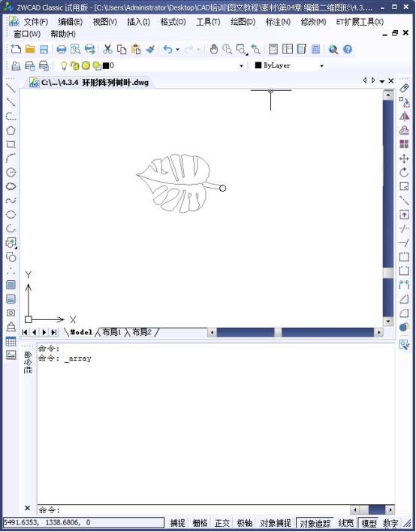Viewport: 416px width, 532px height.
Task: Close the drawing tab with X
Action: coord(391,80)
